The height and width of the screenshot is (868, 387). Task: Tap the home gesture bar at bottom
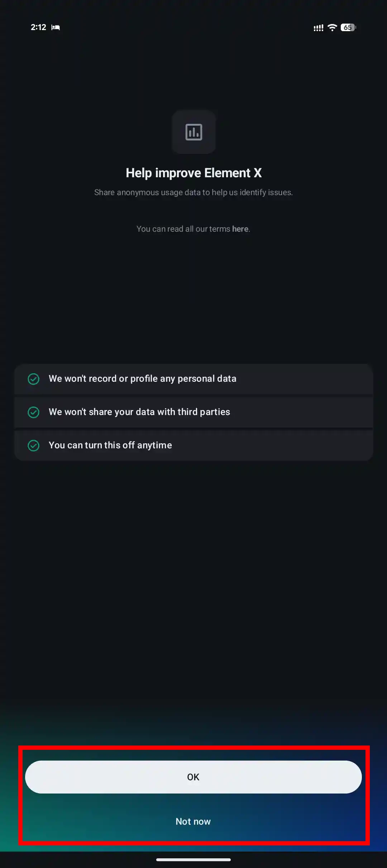click(x=193, y=859)
